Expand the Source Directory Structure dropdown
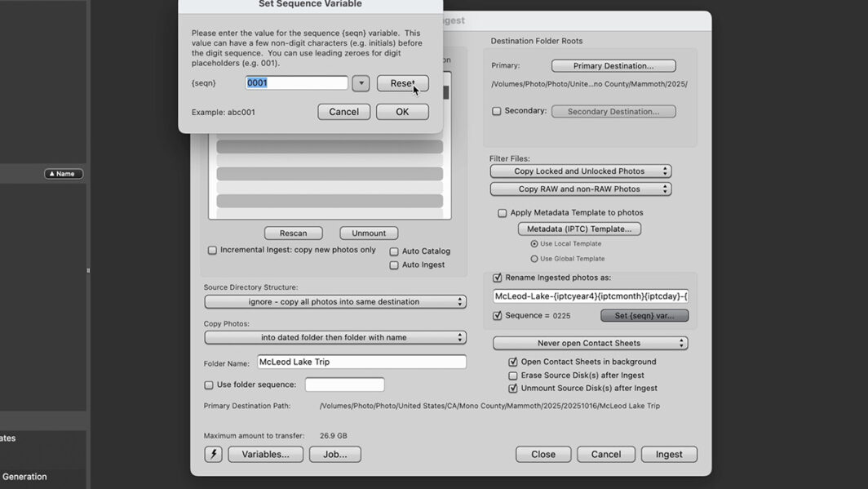This screenshot has height=489, width=868. [x=334, y=302]
